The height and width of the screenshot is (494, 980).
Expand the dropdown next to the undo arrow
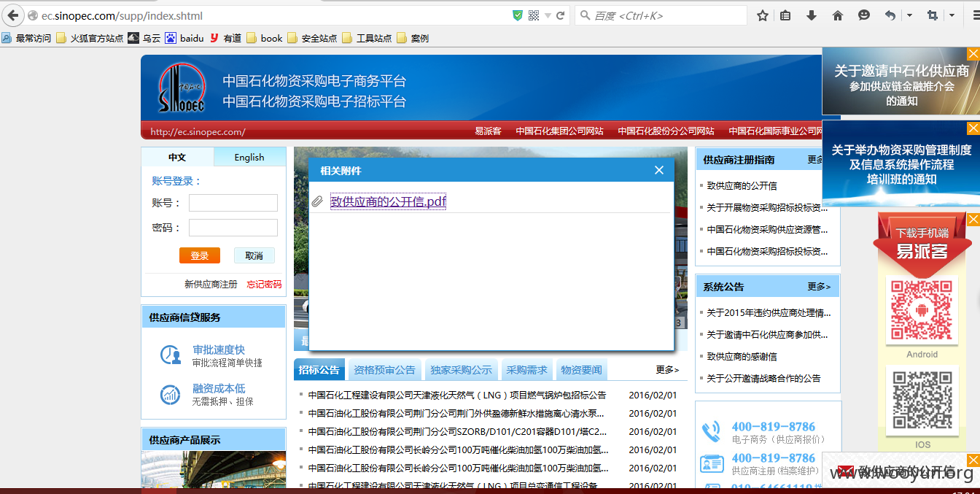[x=909, y=15]
